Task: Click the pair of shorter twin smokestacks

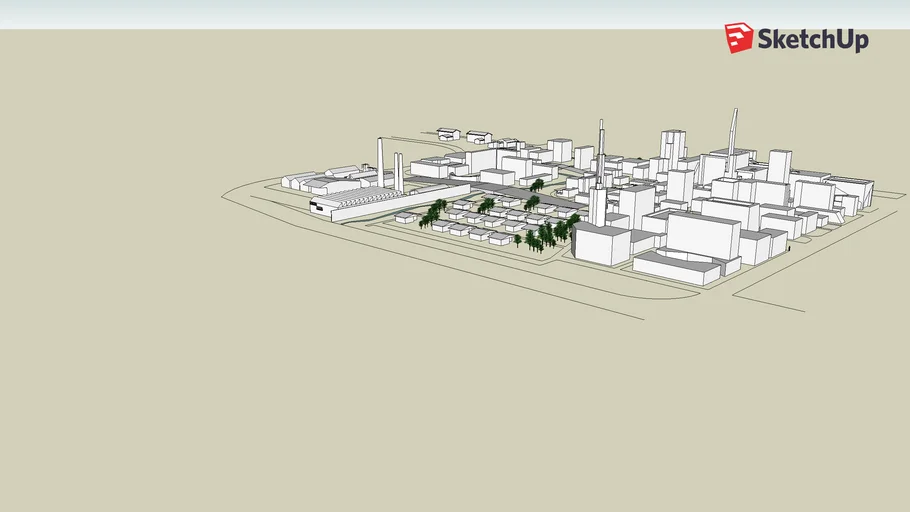Action: tap(399, 172)
